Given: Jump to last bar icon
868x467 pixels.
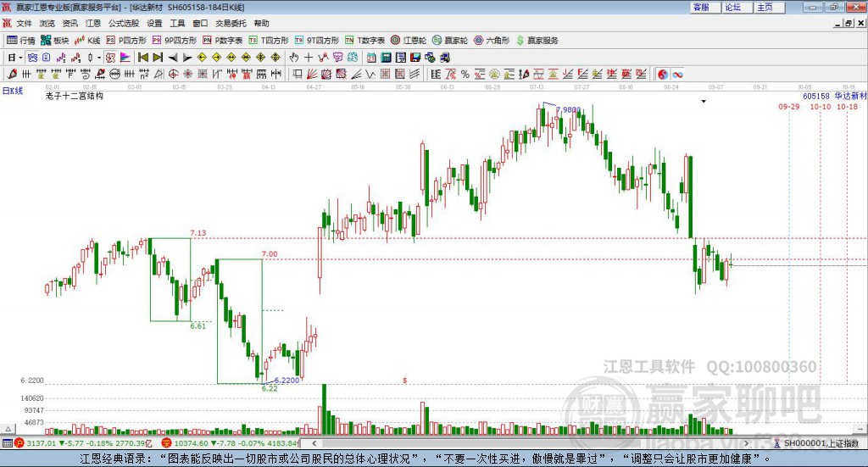Looking at the screenshot, I should [x=158, y=58].
